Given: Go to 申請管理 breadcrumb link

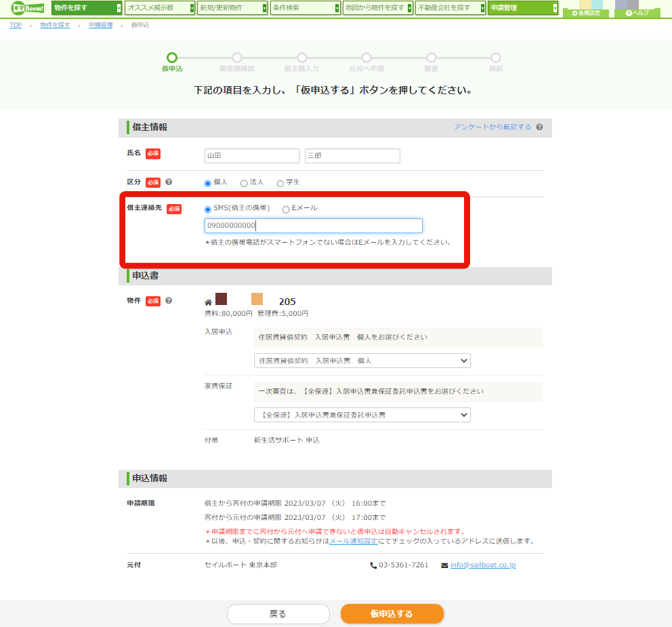Looking at the screenshot, I should point(101,25).
